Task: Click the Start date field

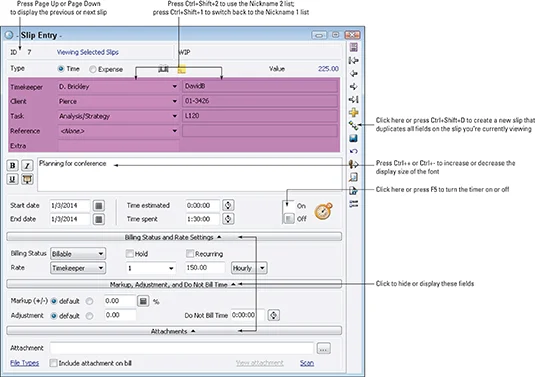Action: click(x=70, y=206)
